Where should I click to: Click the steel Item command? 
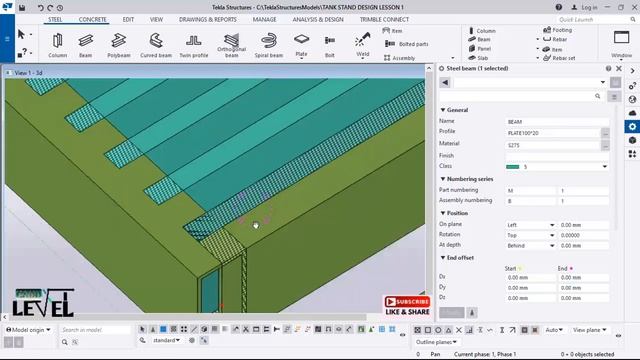coord(393,31)
